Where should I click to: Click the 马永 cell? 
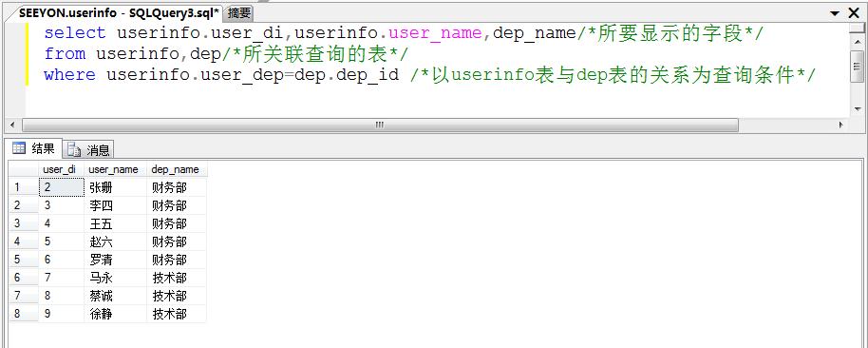115,278
